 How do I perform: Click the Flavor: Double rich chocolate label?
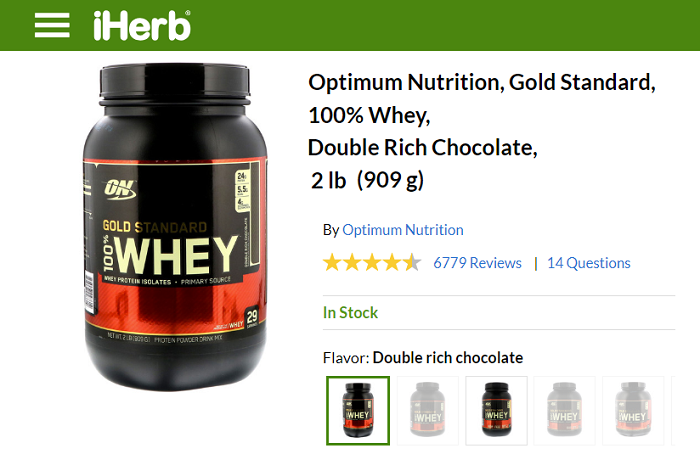pos(423,358)
